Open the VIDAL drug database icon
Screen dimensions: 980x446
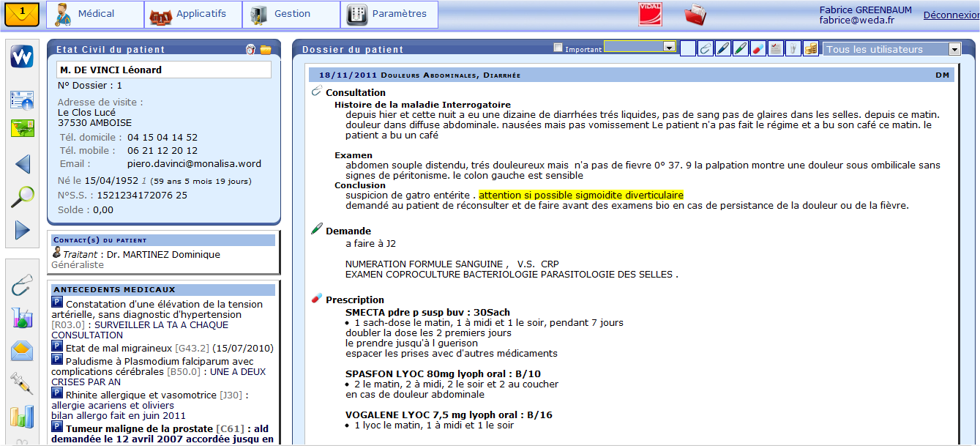[650, 15]
